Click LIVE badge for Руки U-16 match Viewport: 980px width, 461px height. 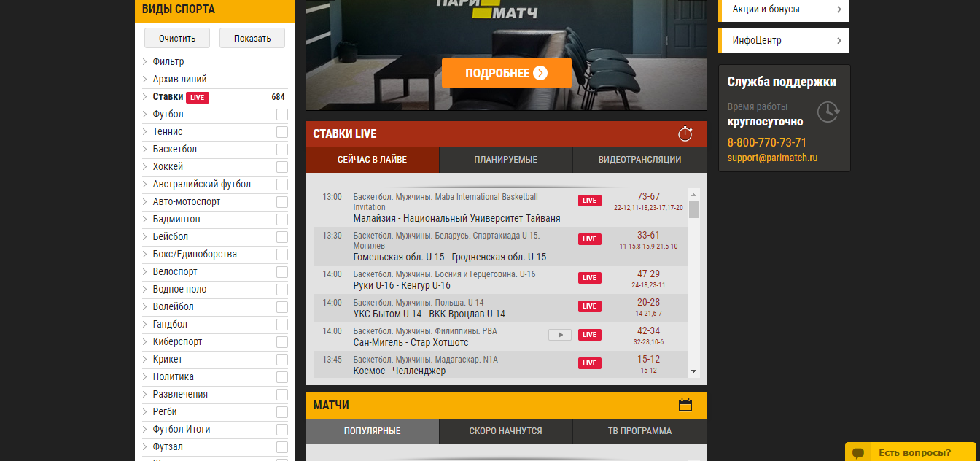click(590, 278)
